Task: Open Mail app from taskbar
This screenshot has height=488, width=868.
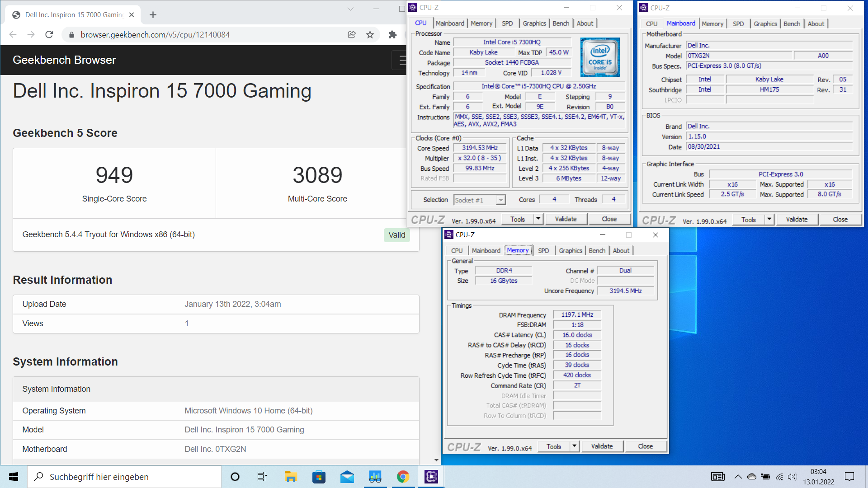Action: (x=347, y=477)
